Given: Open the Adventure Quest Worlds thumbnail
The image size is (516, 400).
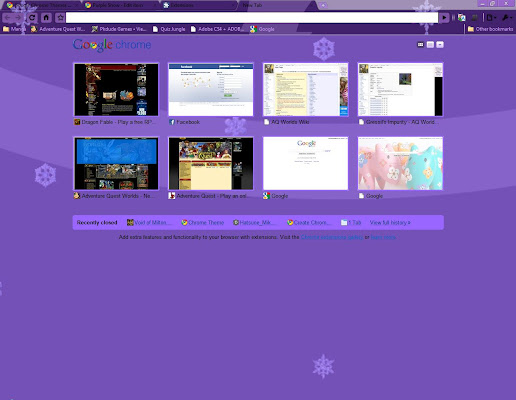Looking at the screenshot, I should click(x=116, y=163).
